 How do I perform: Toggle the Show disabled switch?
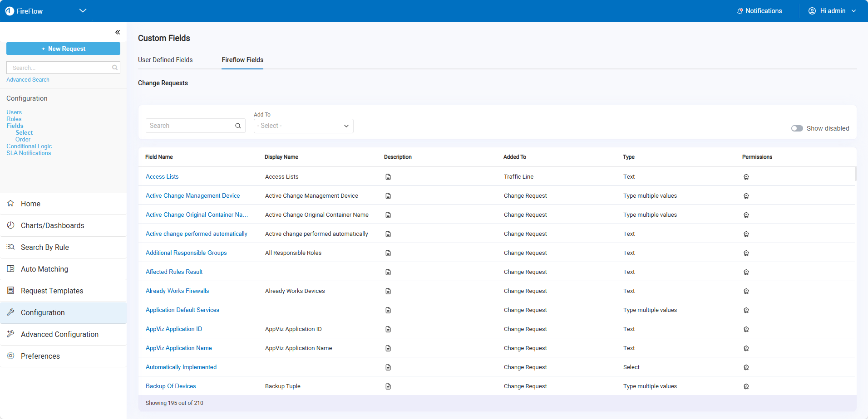tap(797, 128)
